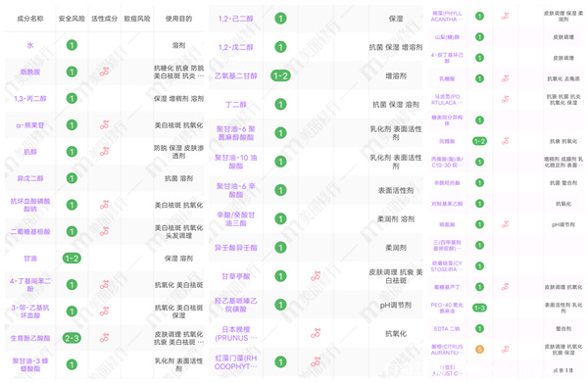
Task: Click the green 1-2 safety badge for 甘油
Action: click(x=72, y=259)
